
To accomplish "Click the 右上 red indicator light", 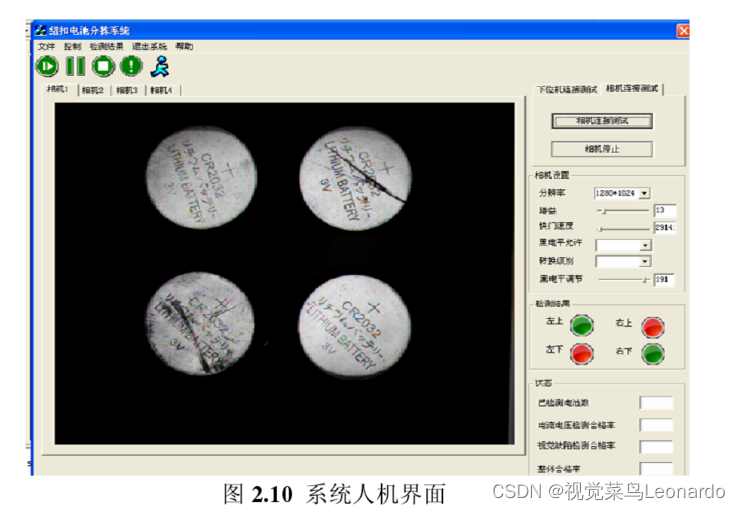I will click(x=653, y=327).
